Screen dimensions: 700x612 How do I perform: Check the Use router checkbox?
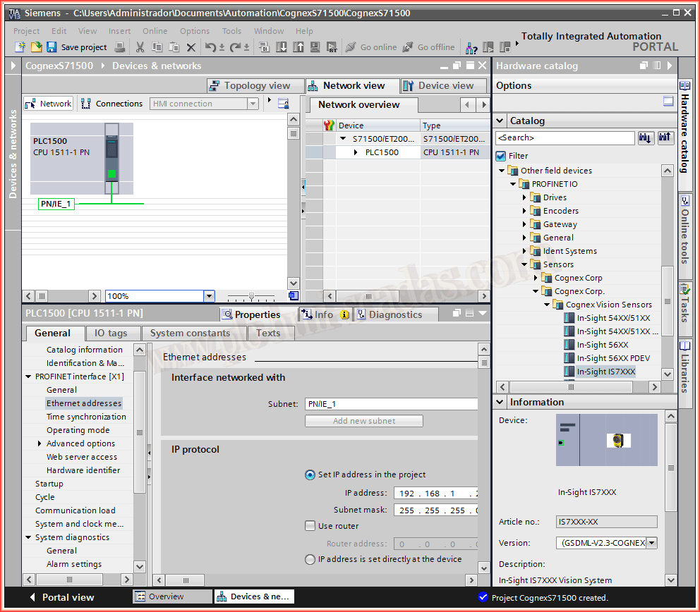[310, 526]
